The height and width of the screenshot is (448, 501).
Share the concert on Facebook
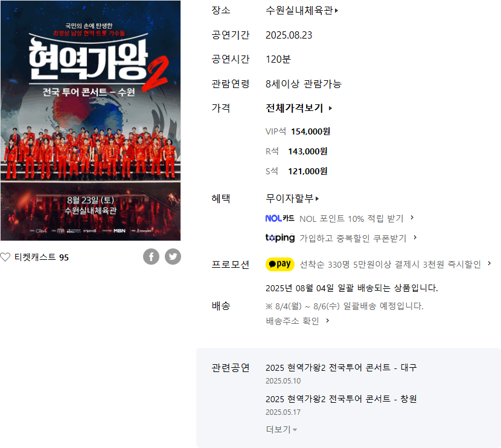pos(151,256)
